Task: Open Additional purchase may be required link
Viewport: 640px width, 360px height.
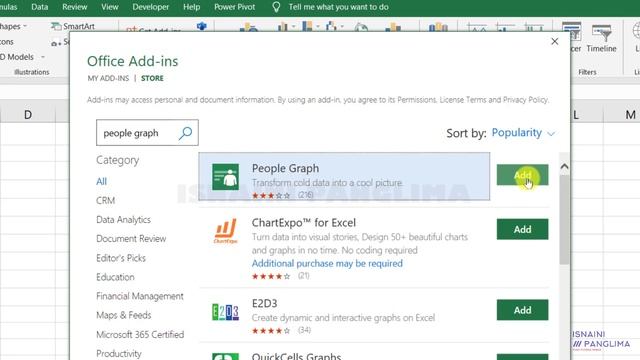Action: coord(327,263)
